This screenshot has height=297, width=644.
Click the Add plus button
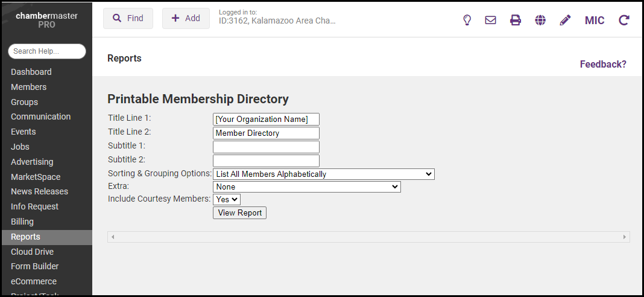(186, 18)
